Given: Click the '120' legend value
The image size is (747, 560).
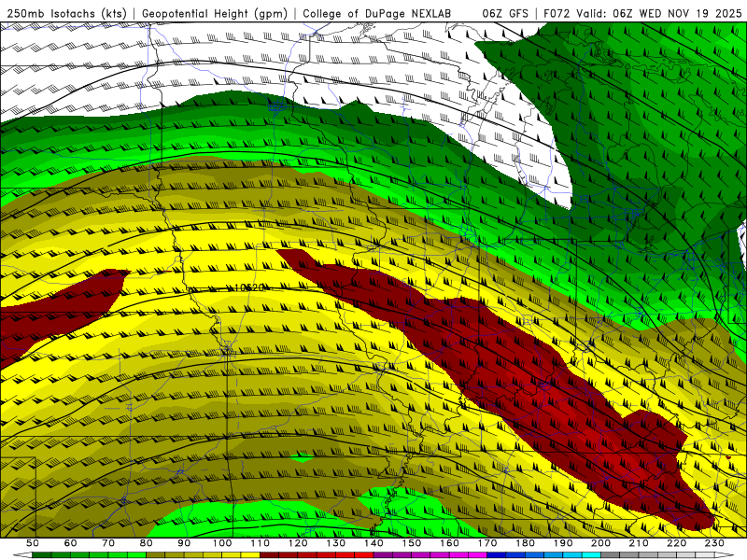Looking at the screenshot, I should point(298,543).
